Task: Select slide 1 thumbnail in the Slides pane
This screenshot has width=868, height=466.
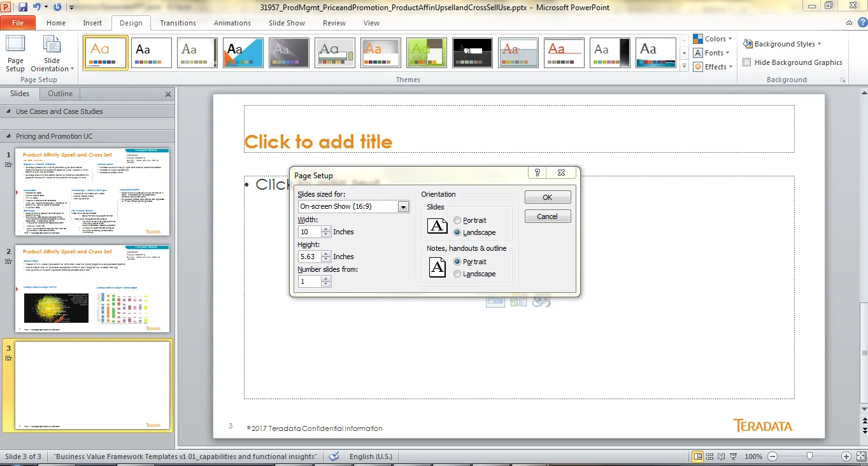Action: click(x=92, y=192)
